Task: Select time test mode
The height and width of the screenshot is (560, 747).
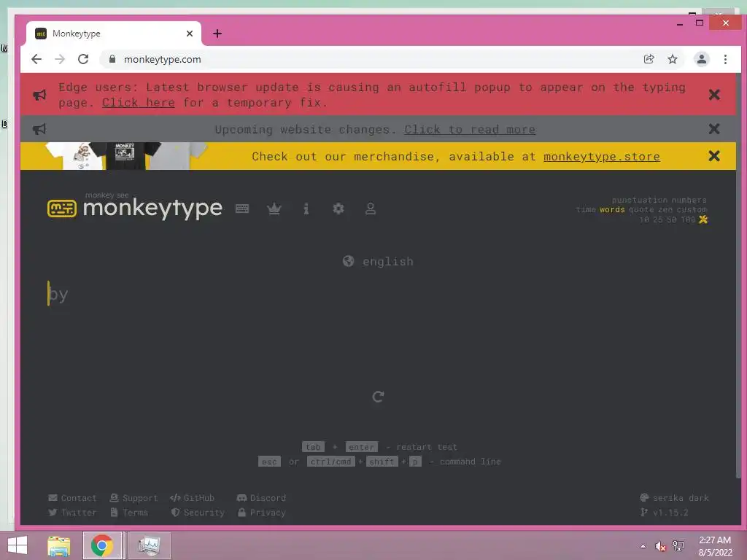Action: 586,209
